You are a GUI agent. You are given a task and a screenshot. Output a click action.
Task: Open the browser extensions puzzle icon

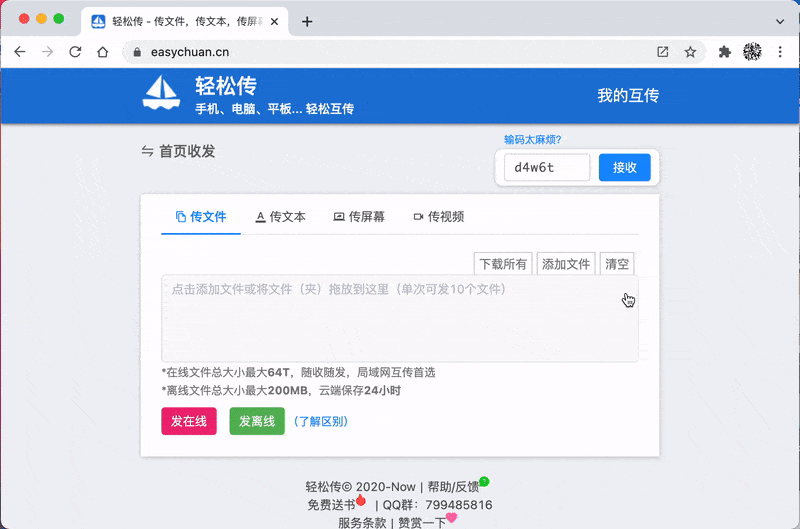pos(725,52)
